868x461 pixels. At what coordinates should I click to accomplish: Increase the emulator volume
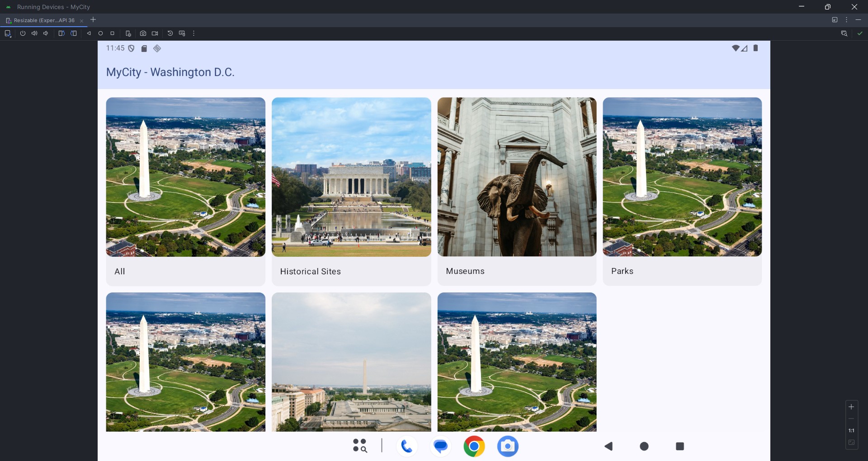pyautogui.click(x=34, y=33)
